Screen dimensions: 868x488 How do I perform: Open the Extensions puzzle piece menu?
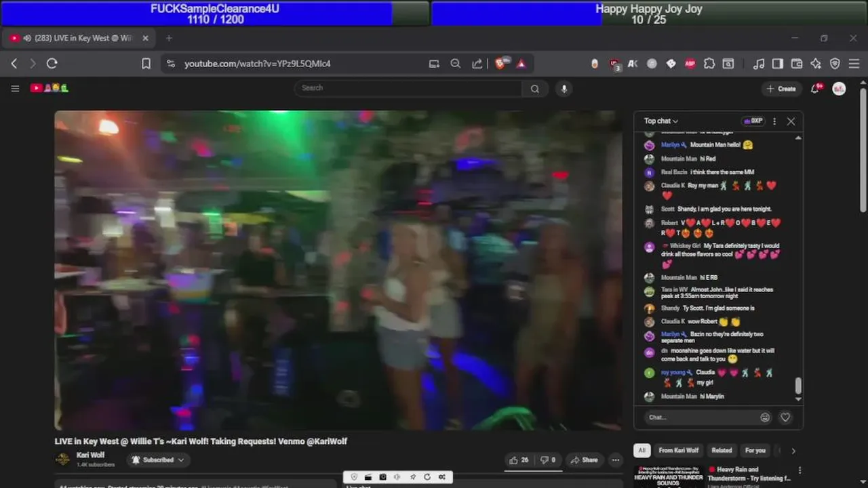click(x=709, y=64)
